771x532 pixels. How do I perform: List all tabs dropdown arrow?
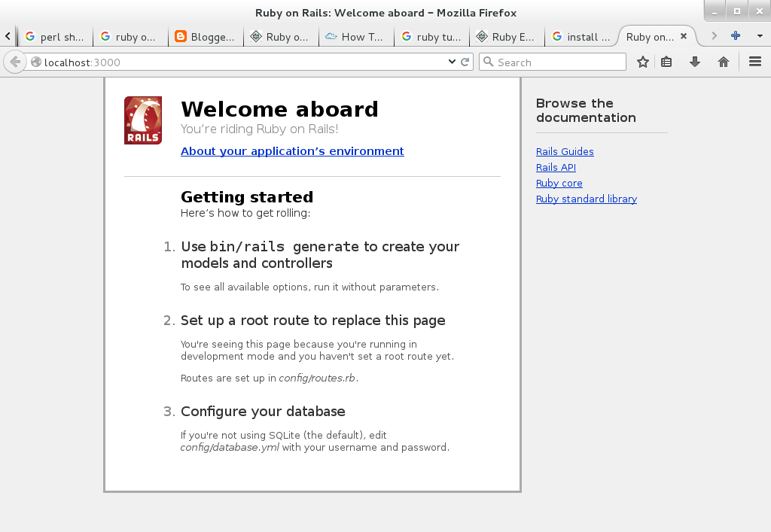[760, 36]
